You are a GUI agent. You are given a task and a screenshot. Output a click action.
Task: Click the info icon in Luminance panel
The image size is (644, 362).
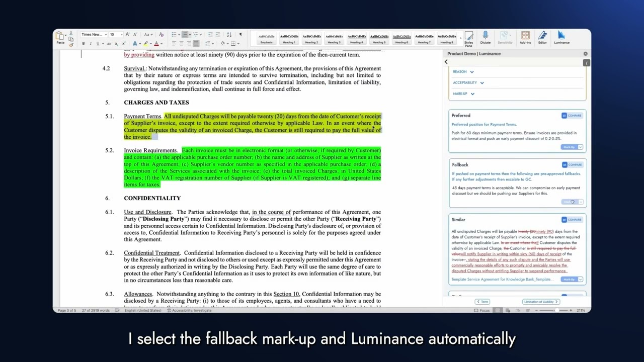pos(587,62)
